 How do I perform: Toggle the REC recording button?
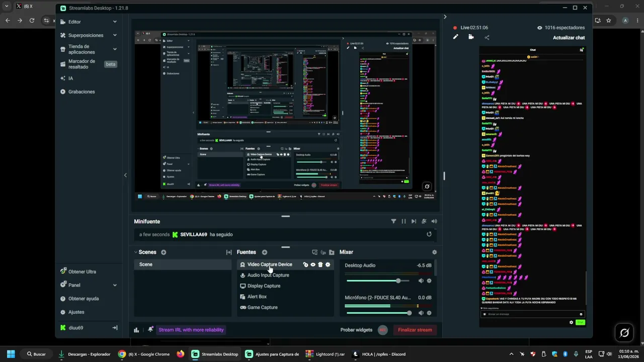[x=383, y=330]
